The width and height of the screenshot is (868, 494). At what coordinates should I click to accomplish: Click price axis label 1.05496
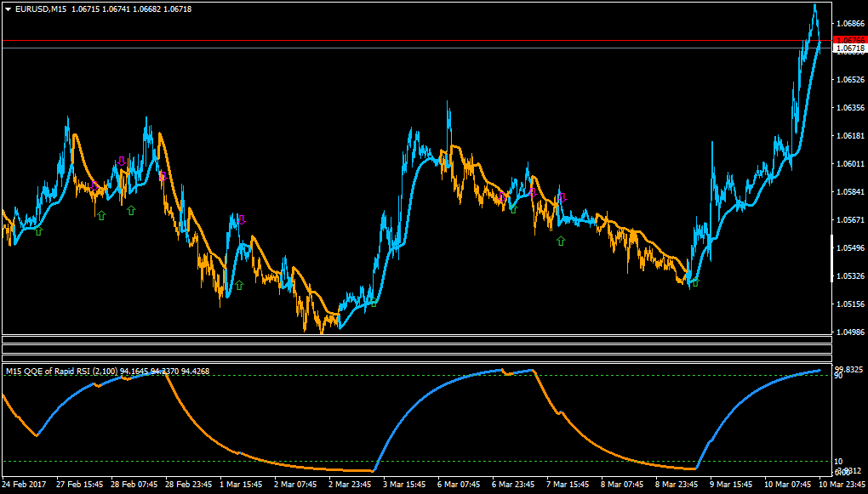[851, 247]
